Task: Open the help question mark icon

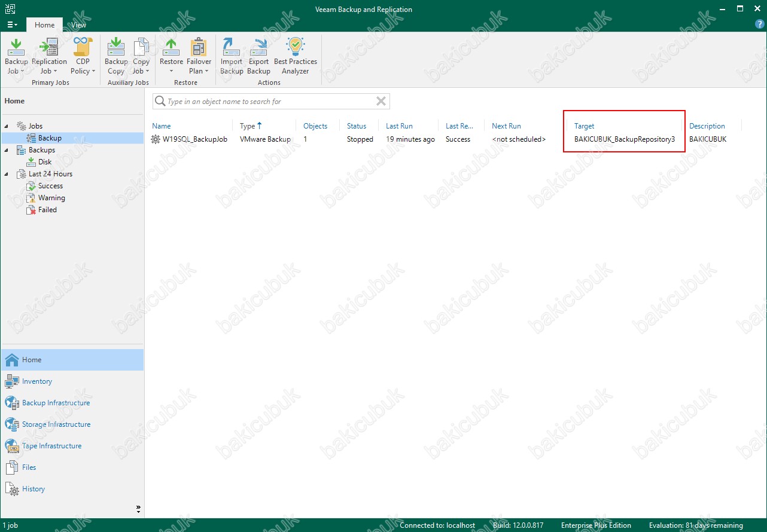Action: click(760, 25)
